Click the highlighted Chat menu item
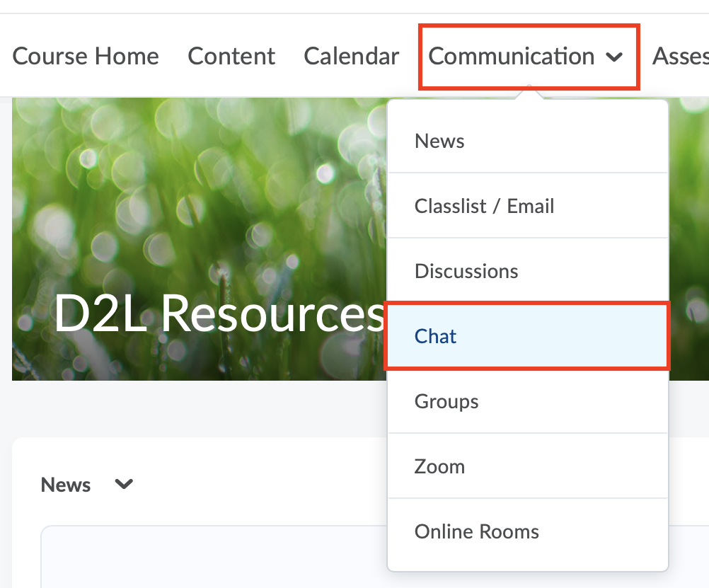This screenshot has width=709, height=588. 528,336
